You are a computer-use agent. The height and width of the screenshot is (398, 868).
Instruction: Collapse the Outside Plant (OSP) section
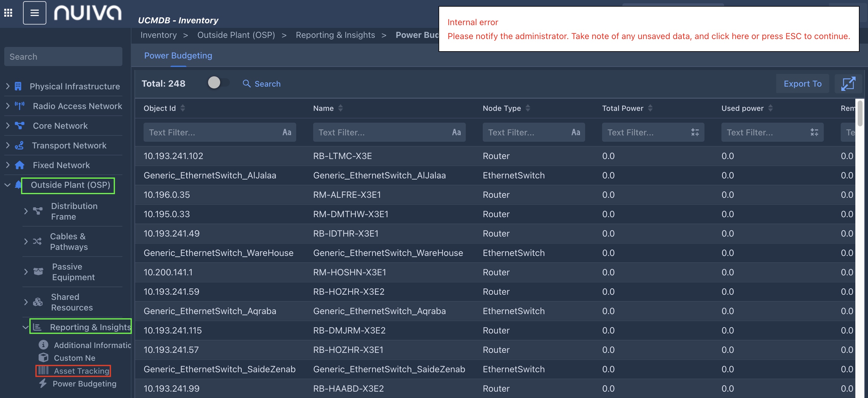coord(7,185)
